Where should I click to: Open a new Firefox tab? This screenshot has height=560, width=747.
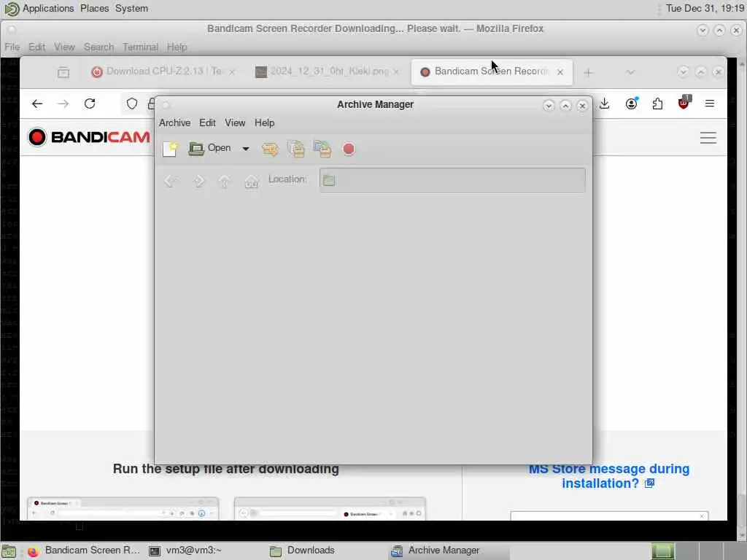point(589,72)
